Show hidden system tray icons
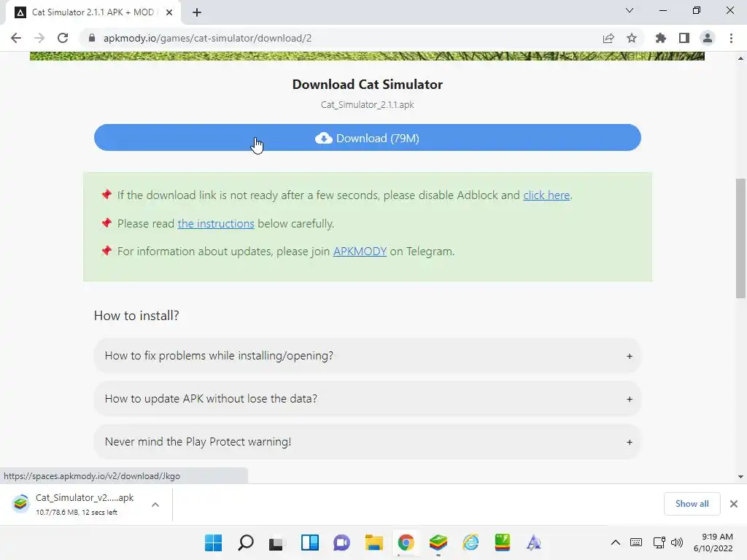Image resolution: width=747 pixels, height=560 pixels. click(616, 542)
